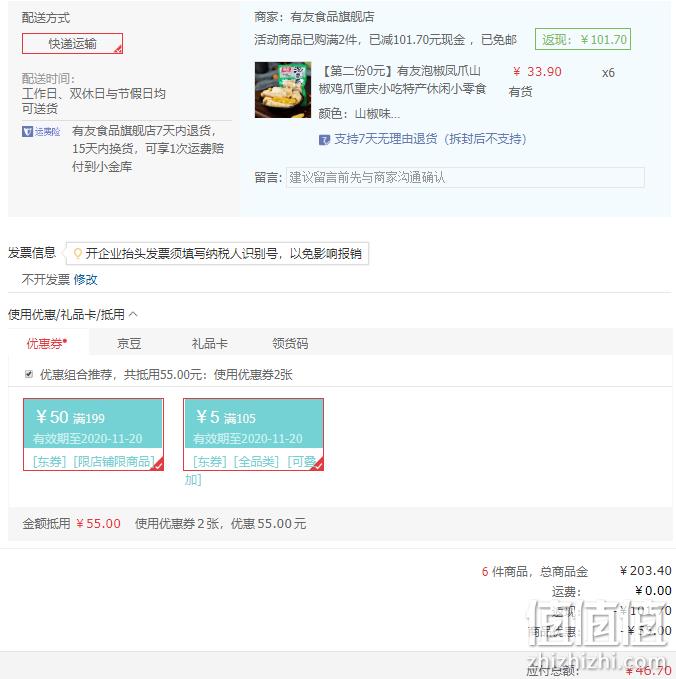This screenshot has height=679, width=676.
Task: Click the 金额抵用 ¥55.00 amount
Action: pos(98,524)
